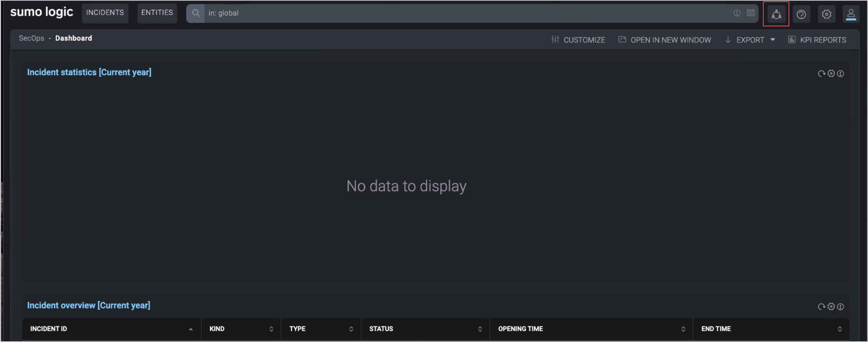Click the info icon inside search bar
This screenshot has width=868, height=342.
[x=737, y=13]
